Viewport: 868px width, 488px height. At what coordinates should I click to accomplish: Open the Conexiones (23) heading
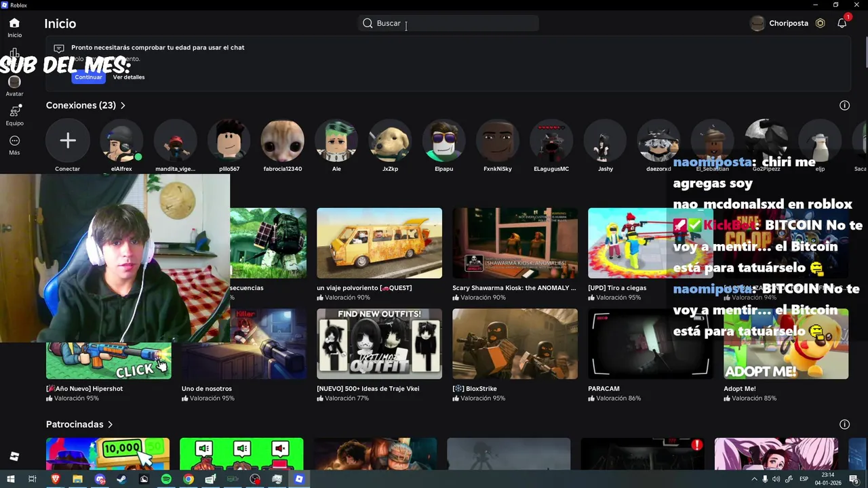point(81,105)
